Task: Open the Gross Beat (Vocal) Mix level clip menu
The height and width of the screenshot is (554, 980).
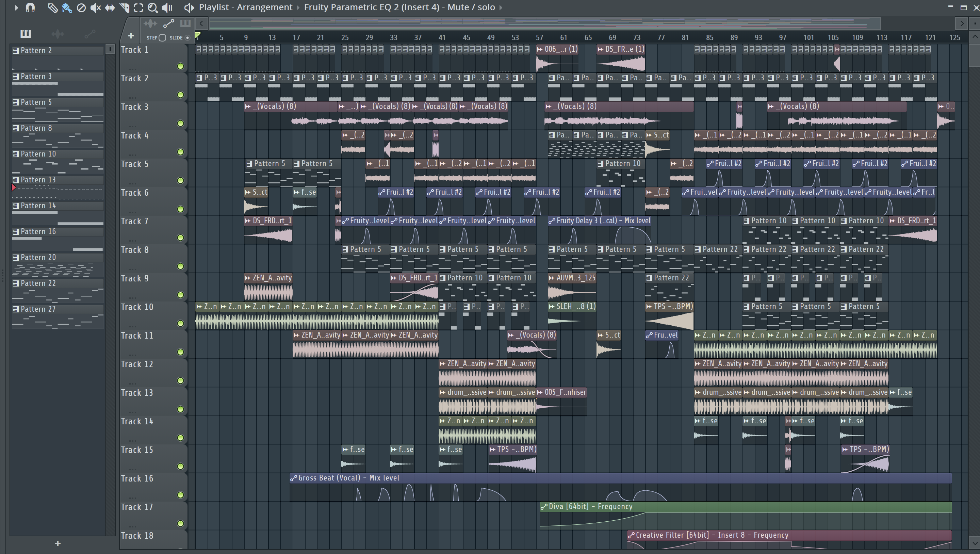Action: pos(293,478)
